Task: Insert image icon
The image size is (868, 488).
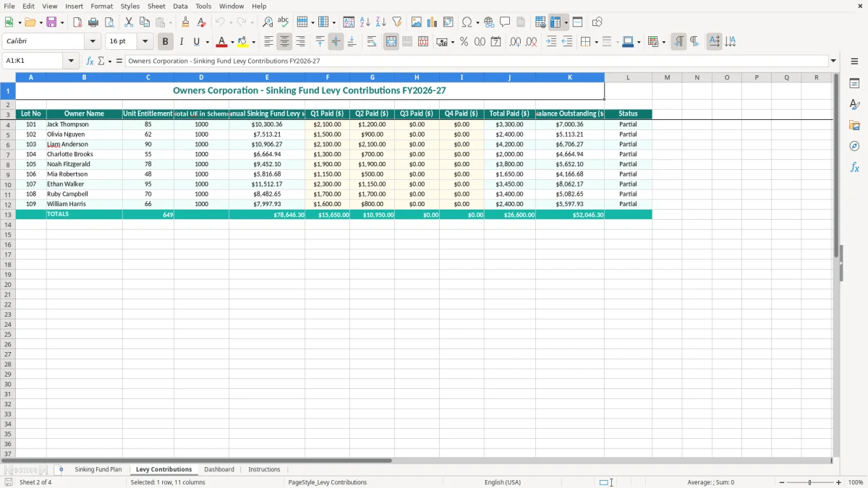Action: pyautogui.click(x=417, y=22)
